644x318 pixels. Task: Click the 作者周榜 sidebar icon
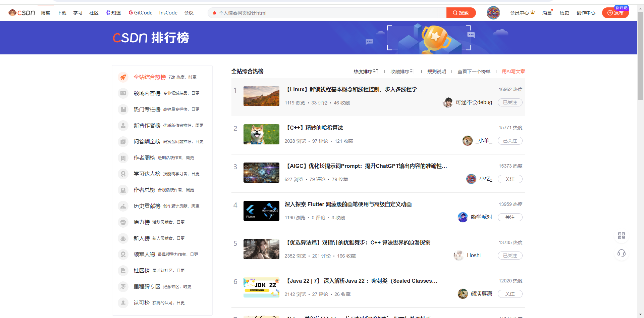point(123,158)
